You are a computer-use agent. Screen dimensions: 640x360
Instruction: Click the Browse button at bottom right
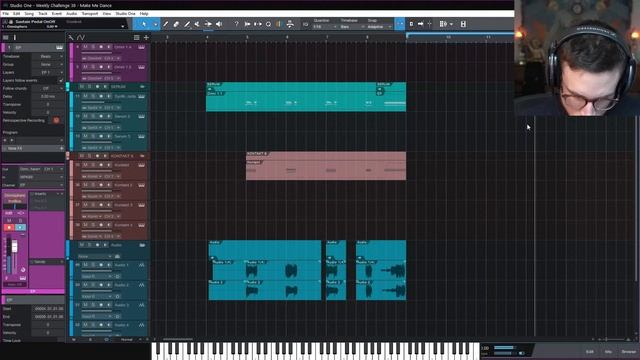pyautogui.click(x=629, y=352)
